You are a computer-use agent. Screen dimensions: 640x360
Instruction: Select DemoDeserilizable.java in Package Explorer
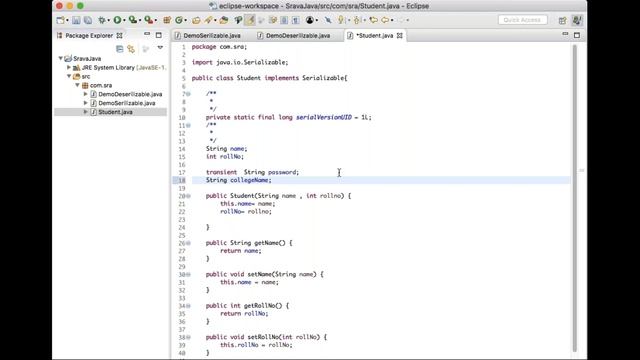pos(130,94)
